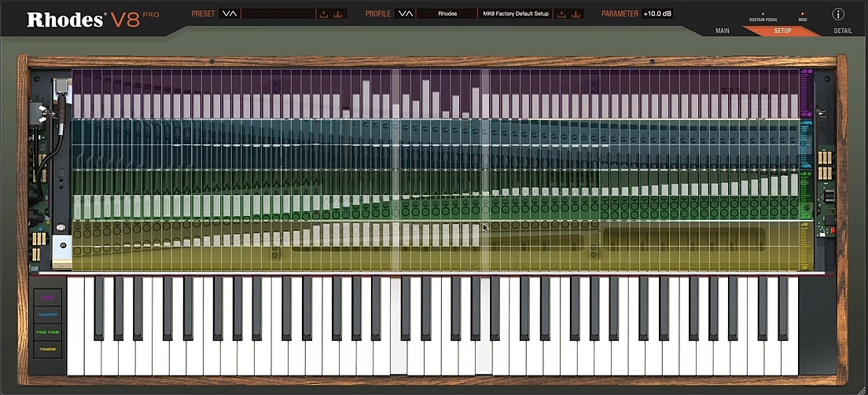
Task: Open the DETAIL tab
Action: tap(843, 31)
